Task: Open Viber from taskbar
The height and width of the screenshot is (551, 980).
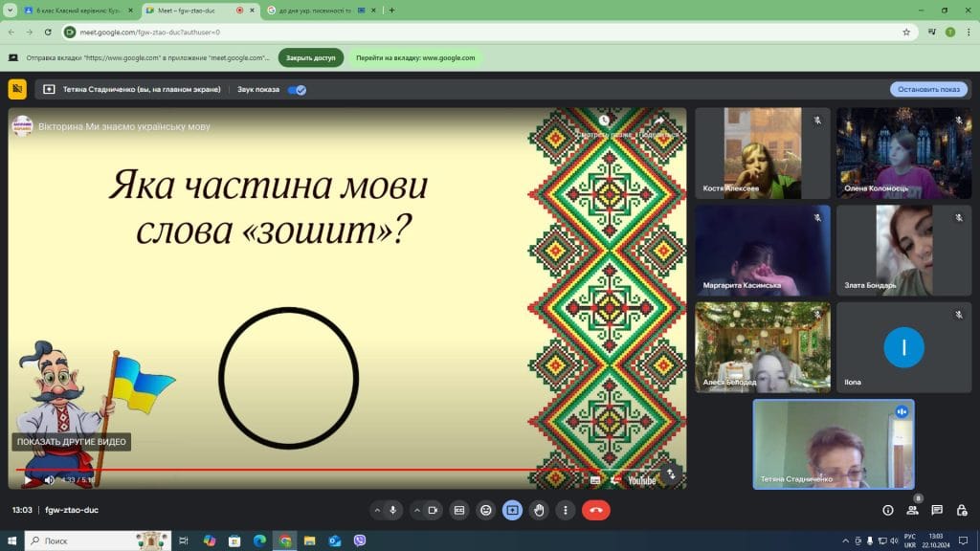Action: 360,540
